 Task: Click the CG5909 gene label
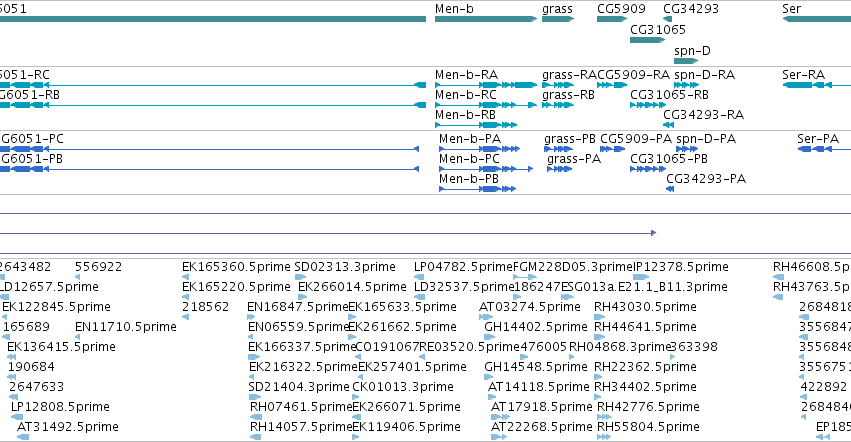point(621,9)
